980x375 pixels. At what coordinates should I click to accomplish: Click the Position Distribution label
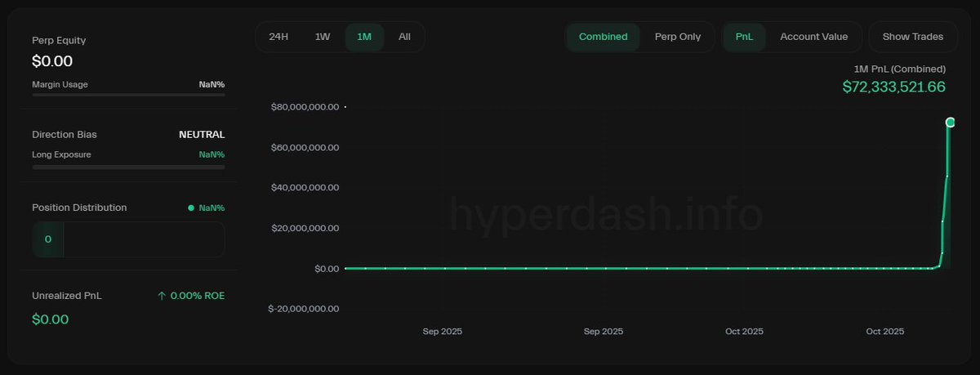(79, 208)
